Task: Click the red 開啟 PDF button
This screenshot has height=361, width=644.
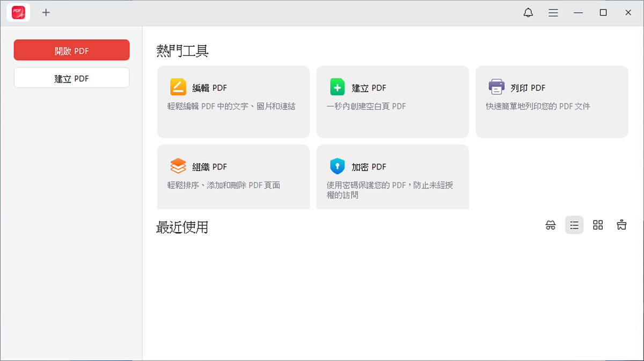Action: [x=71, y=50]
